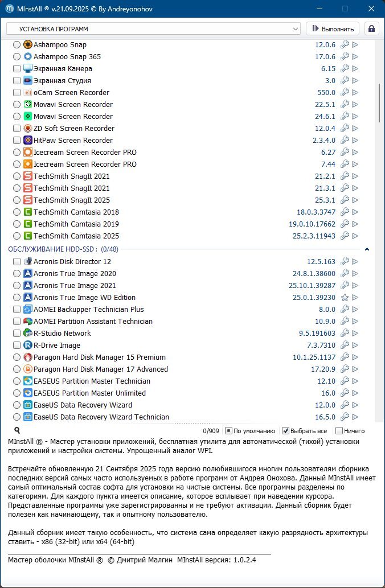
Task: Select the По умолчанию option
Action: pyautogui.click(x=228, y=431)
